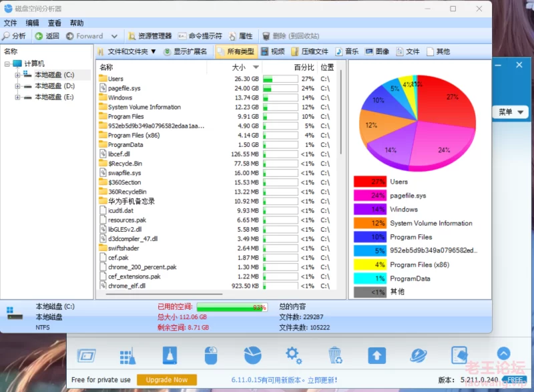Click the red Users legend swatch

click(370, 182)
